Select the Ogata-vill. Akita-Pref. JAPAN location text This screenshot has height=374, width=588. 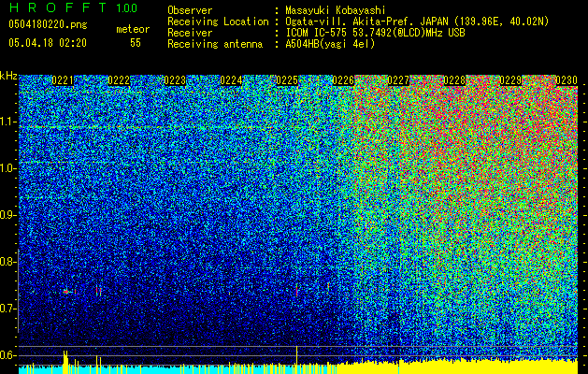pyautogui.click(x=417, y=22)
